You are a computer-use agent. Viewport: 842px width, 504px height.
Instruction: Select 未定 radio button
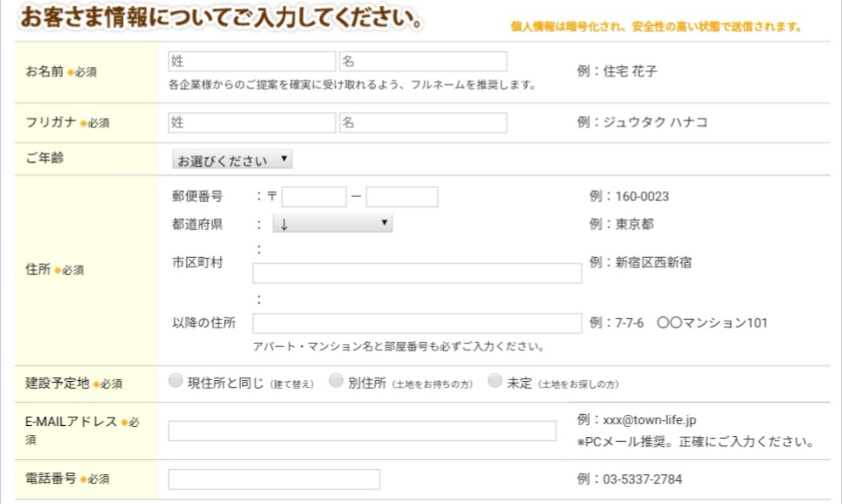click(495, 381)
